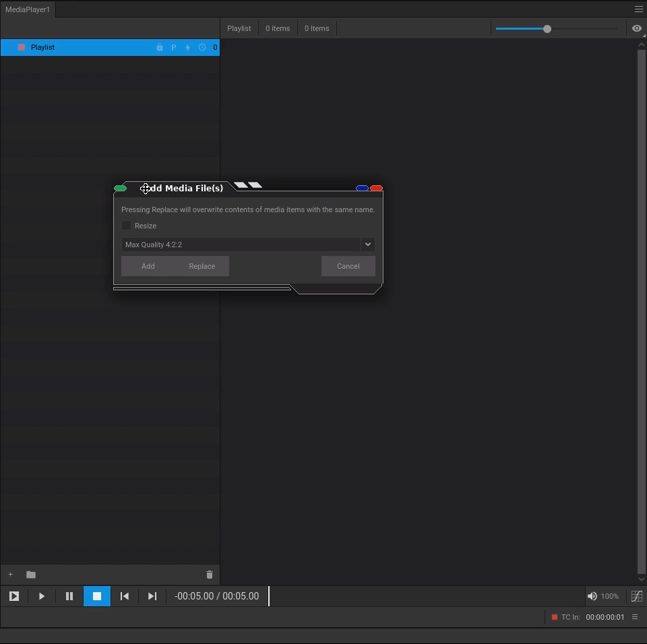Screen dimensions: 647x644
Task: Toggle the P icon on Playlist row
Action: click(x=174, y=47)
